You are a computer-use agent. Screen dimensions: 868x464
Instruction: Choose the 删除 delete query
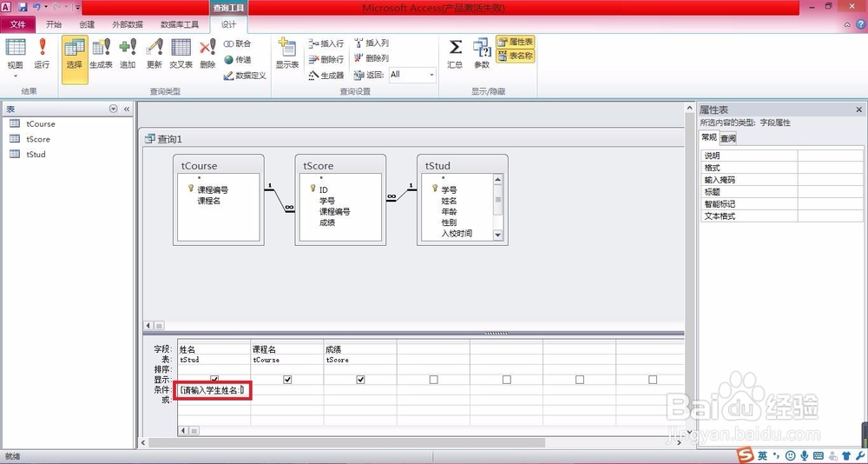tap(207, 54)
